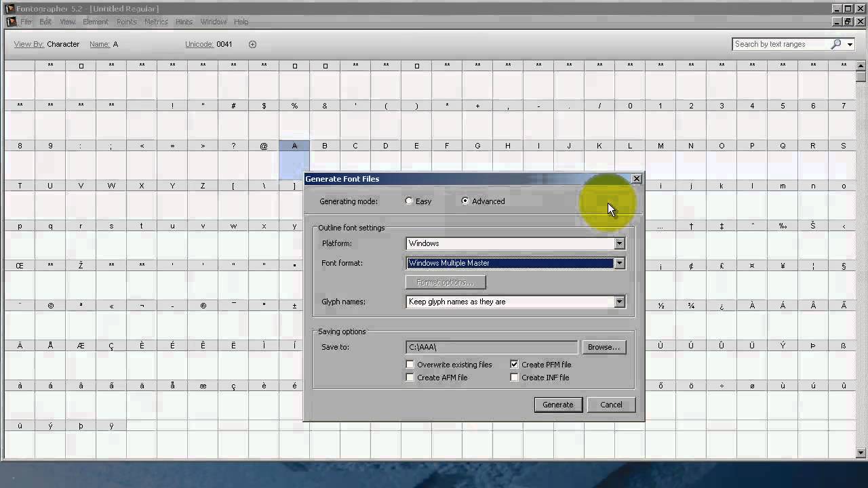Select the glyph cell labeled A
The image size is (868, 488).
coord(294,160)
